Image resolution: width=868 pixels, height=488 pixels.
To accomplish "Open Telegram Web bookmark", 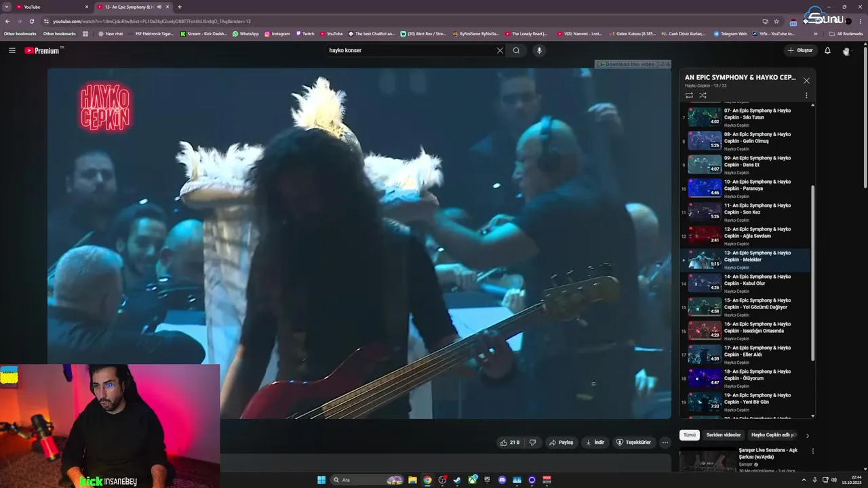I will 730,33.
